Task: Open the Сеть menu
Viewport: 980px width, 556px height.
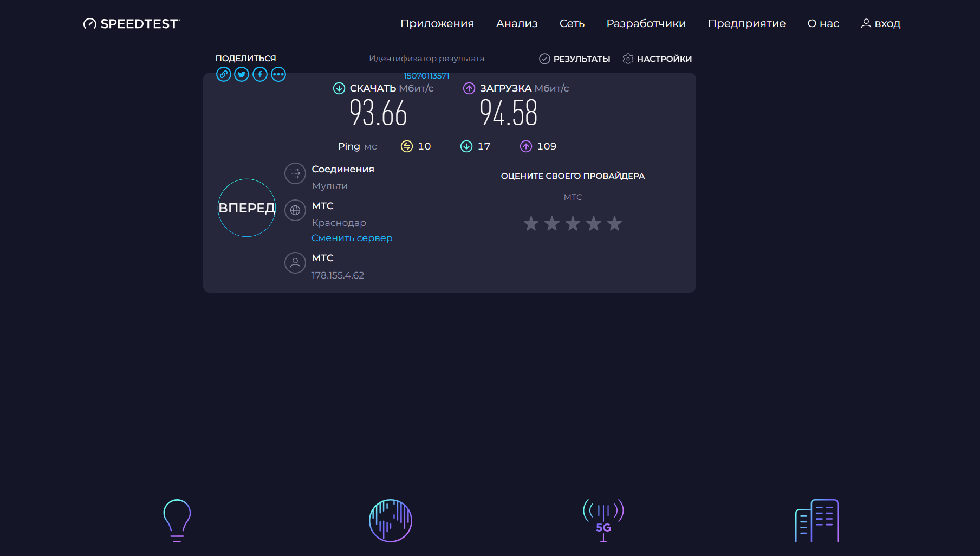Action: pos(572,23)
